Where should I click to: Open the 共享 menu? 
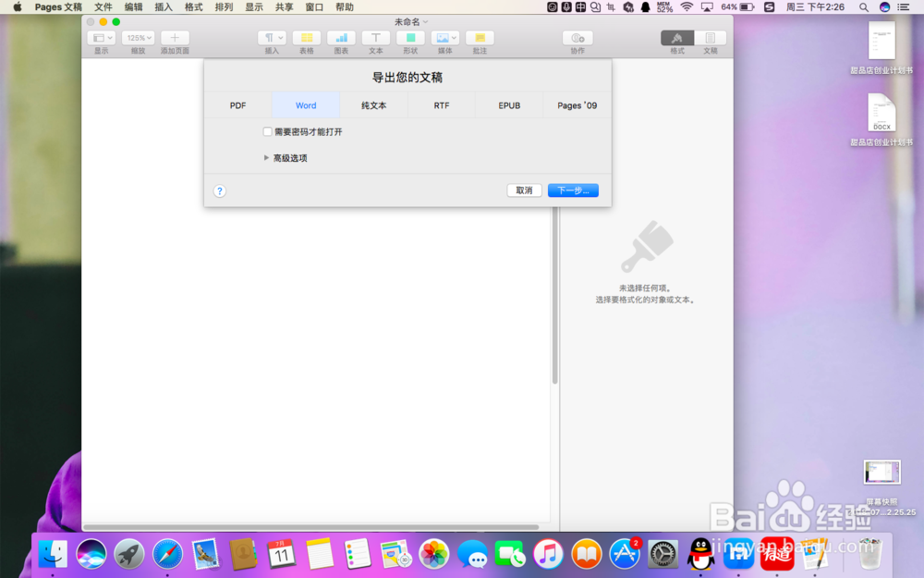point(284,7)
